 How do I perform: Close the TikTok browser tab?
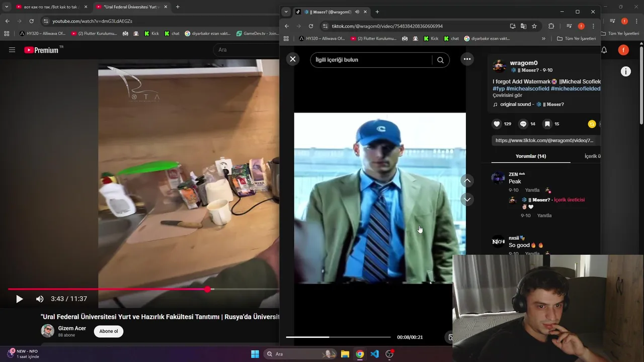[x=366, y=12]
